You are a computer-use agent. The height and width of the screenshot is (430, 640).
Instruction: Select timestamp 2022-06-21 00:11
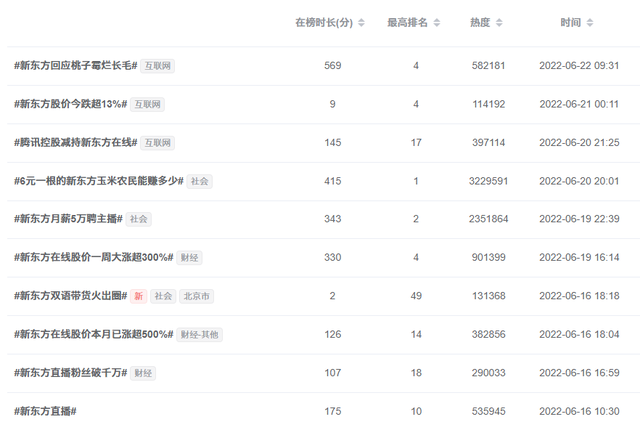(579, 104)
